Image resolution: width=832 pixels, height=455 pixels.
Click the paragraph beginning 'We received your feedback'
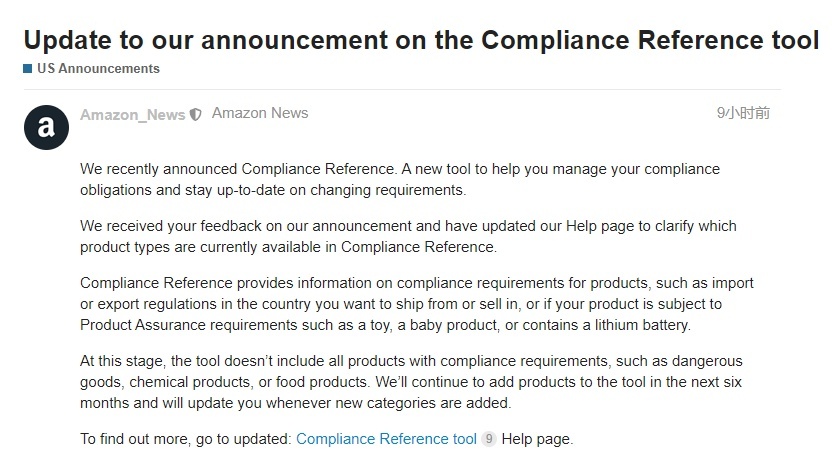pos(408,237)
